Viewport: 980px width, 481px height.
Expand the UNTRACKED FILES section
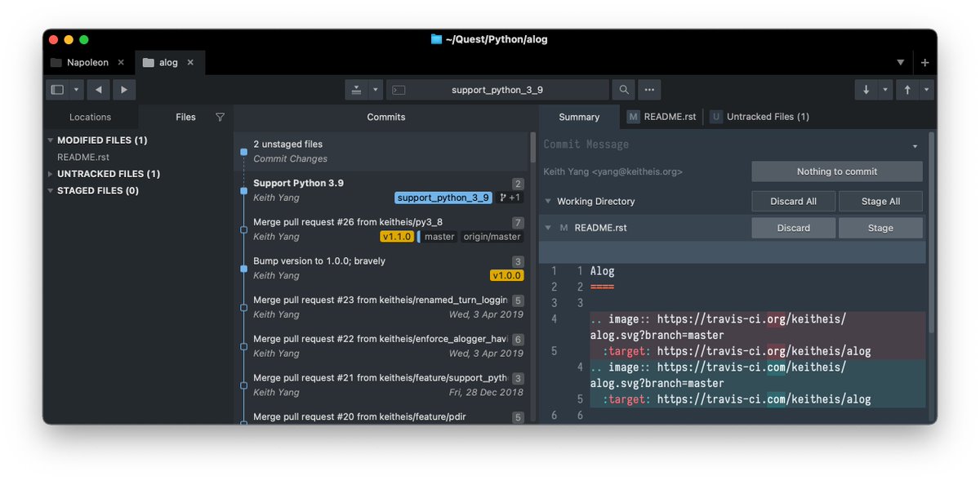51,174
